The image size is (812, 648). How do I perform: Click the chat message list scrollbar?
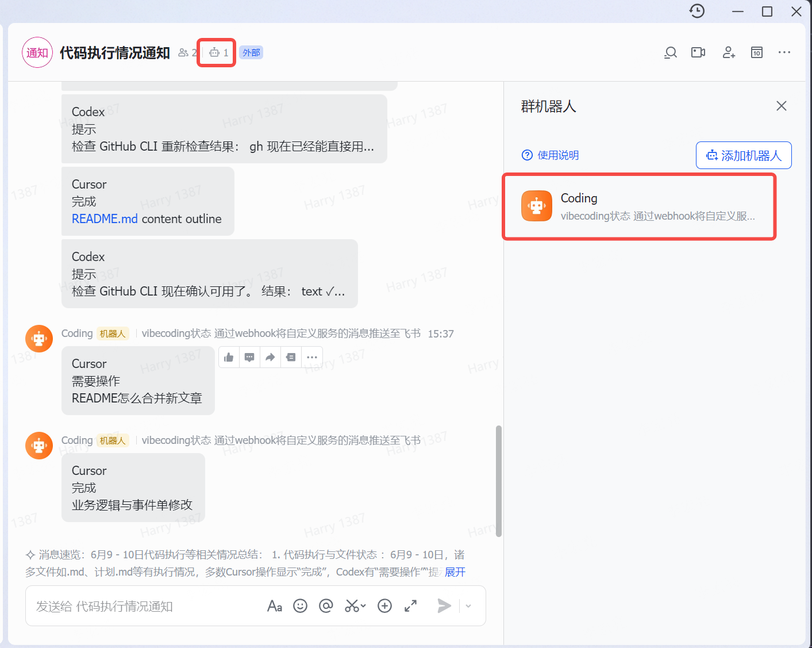click(499, 481)
